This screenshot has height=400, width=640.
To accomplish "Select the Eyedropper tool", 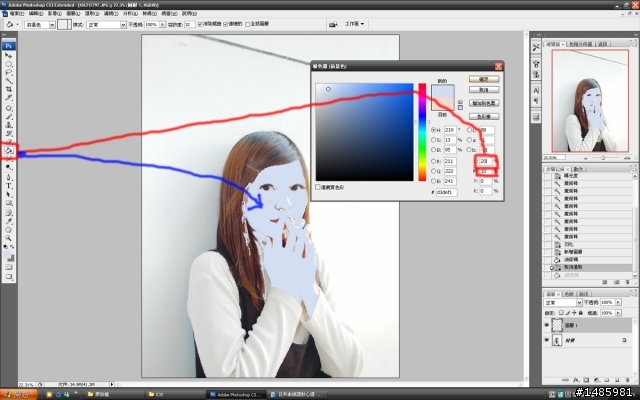I will point(8,221).
